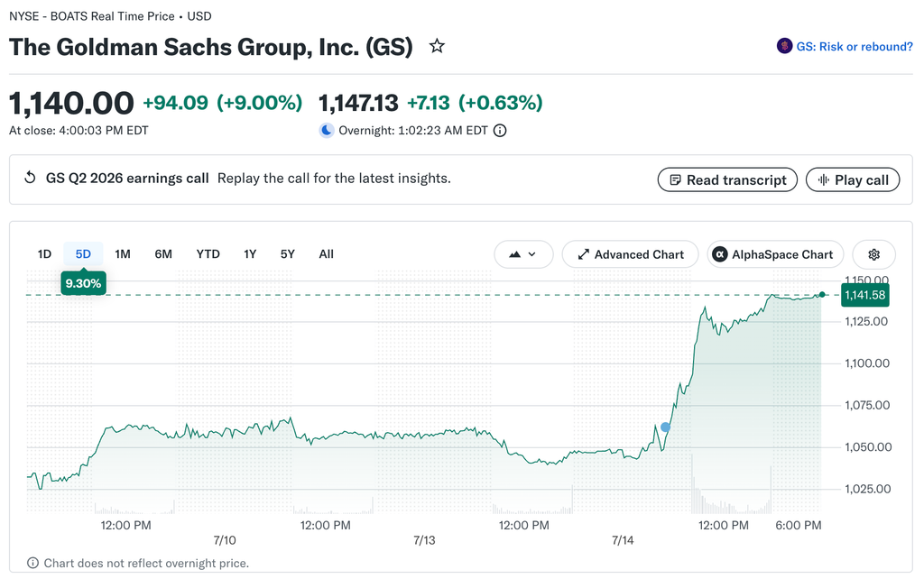Click the blue event marker on chart
The width and height of the screenshot is (924, 588).
(665, 427)
